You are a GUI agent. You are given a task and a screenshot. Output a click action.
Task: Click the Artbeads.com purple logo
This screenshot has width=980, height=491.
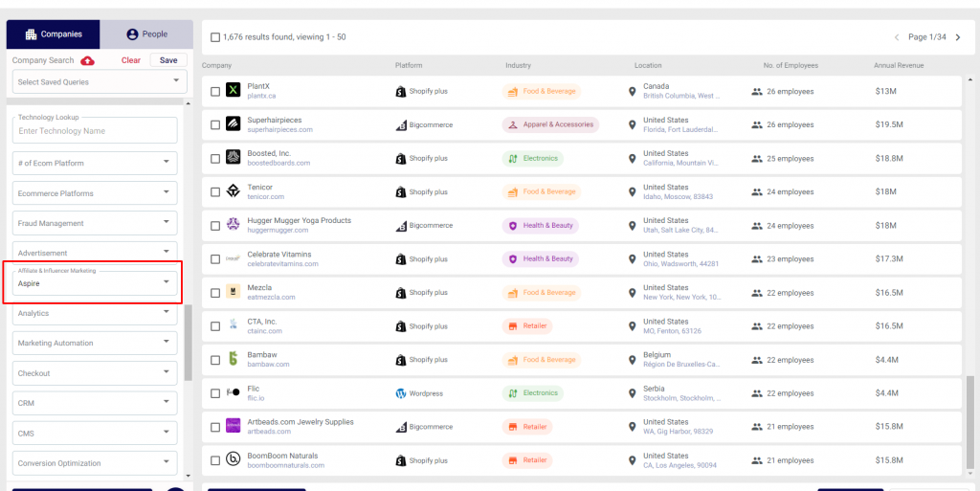[234, 426]
